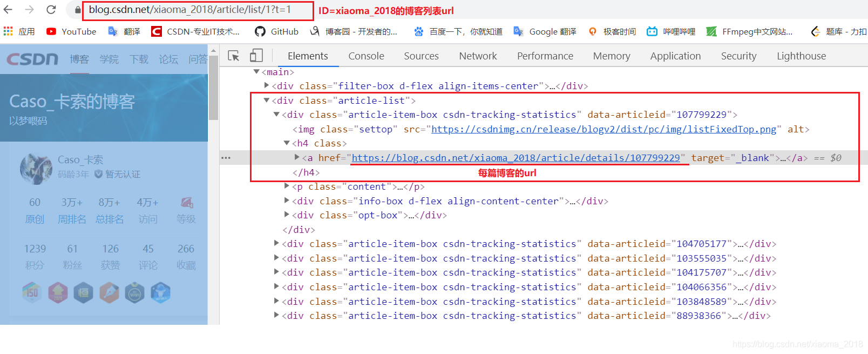
Task: Open the Security tab
Action: pyautogui.click(x=738, y=56)
